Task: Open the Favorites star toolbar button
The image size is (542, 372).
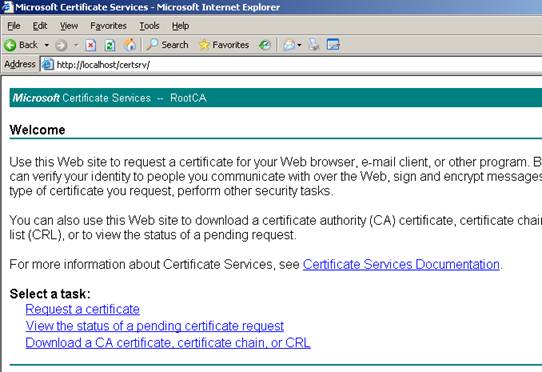Action: (x=224, y=45)
